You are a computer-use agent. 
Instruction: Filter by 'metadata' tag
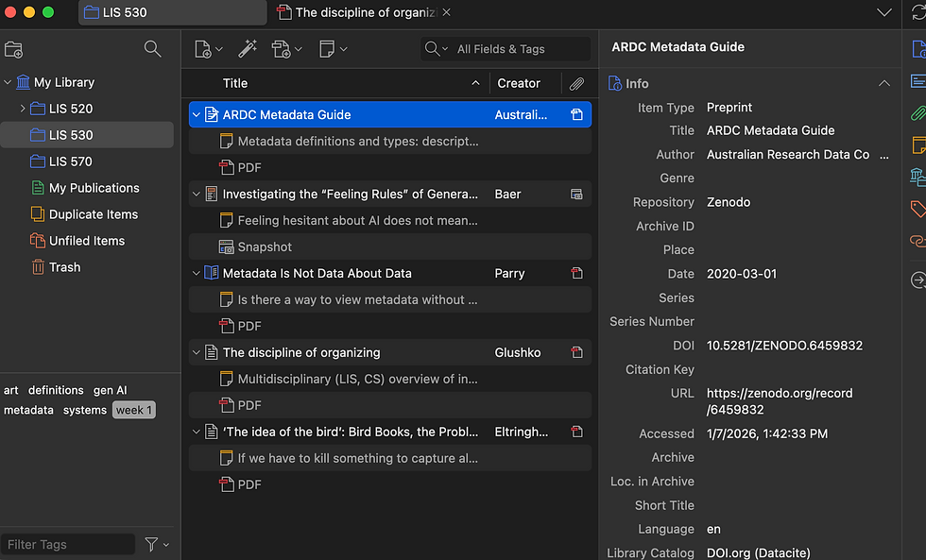pyautogui.click(x=28, y=410)
